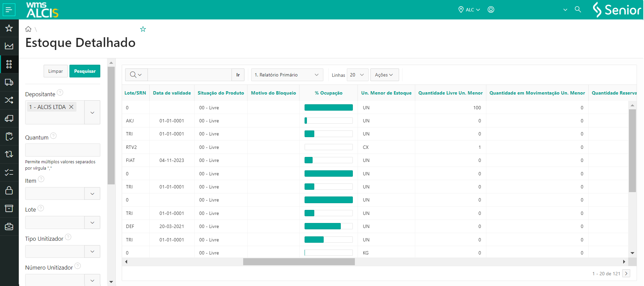Click the Quantum input field
This screenshot has width=644, height=286.
click(62, 150)
